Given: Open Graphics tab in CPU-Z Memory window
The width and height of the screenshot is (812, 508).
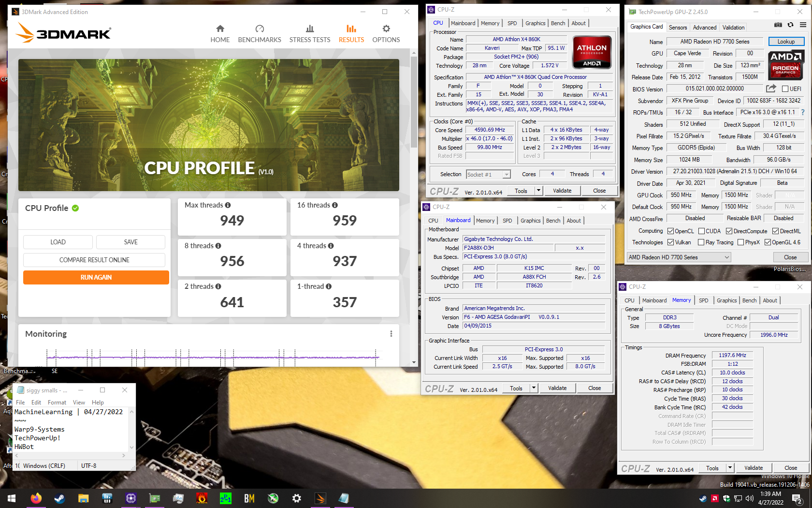Looking at the screenshot, I should (726, 300).
